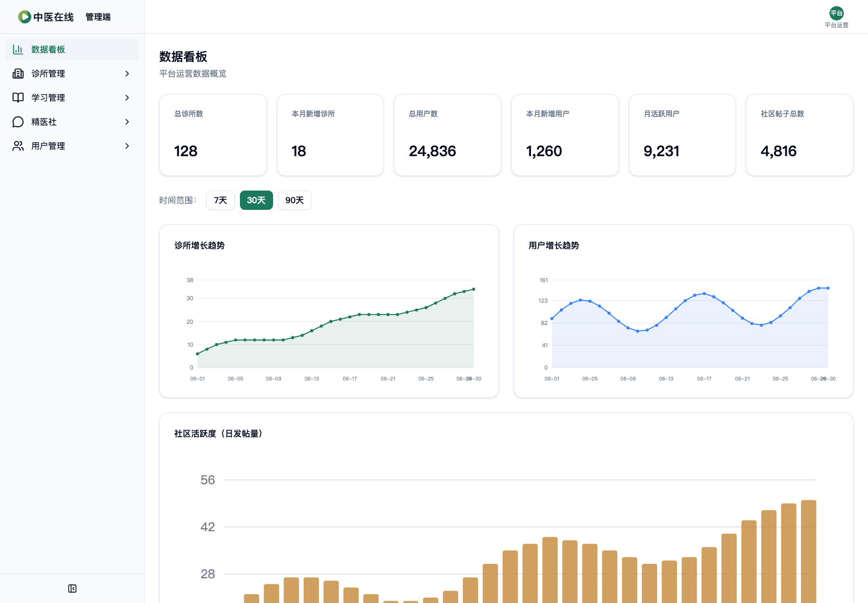Click the 月活跃用户 value 9,231
This screenshot has height=603, width=868.
661,151
